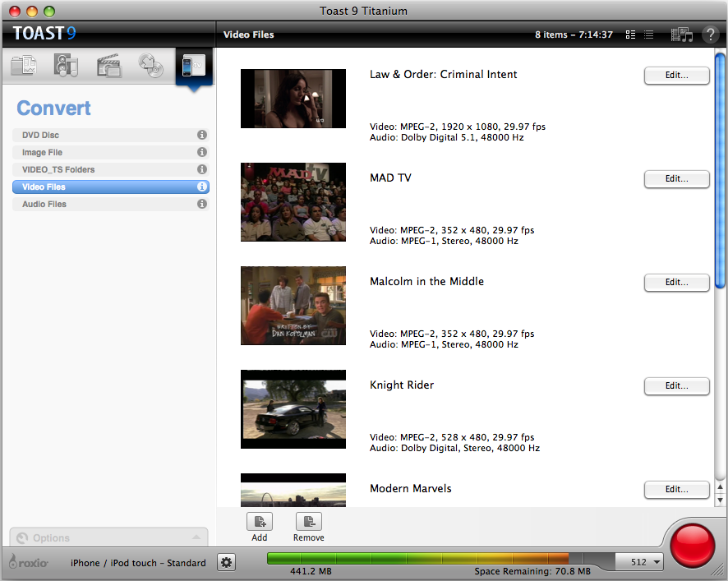The image size is (728, 581).
Task: Open the Convert category tab
Action: (194, 67)
